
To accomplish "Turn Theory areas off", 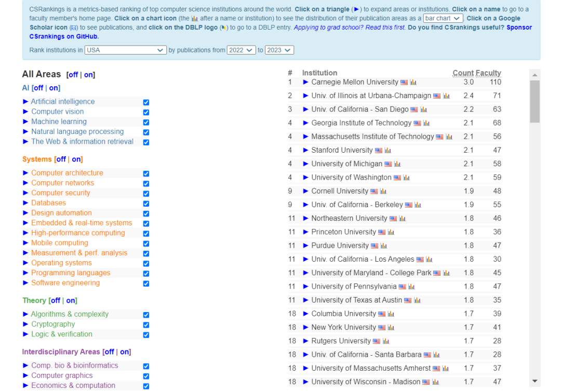I will point(55,301).
